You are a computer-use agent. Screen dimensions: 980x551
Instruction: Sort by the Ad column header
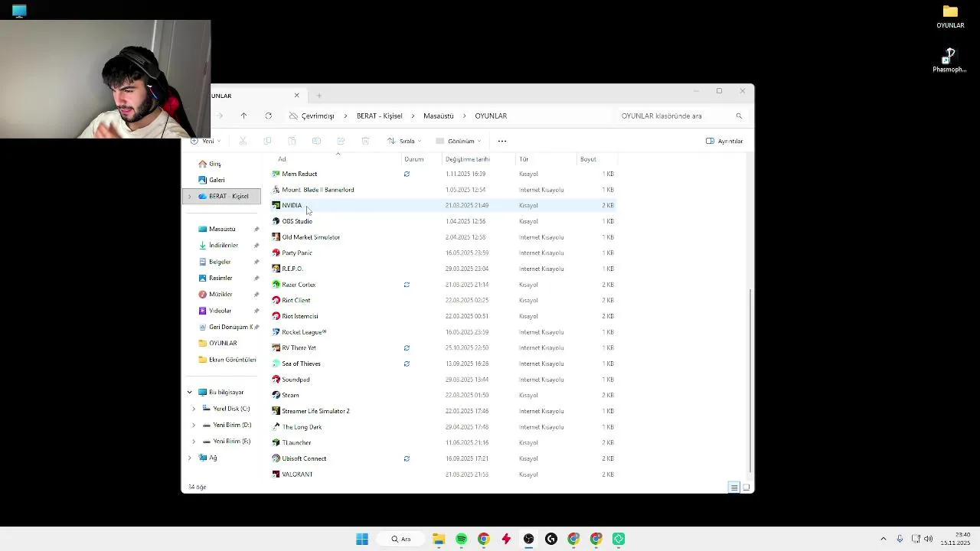point(282,159)
